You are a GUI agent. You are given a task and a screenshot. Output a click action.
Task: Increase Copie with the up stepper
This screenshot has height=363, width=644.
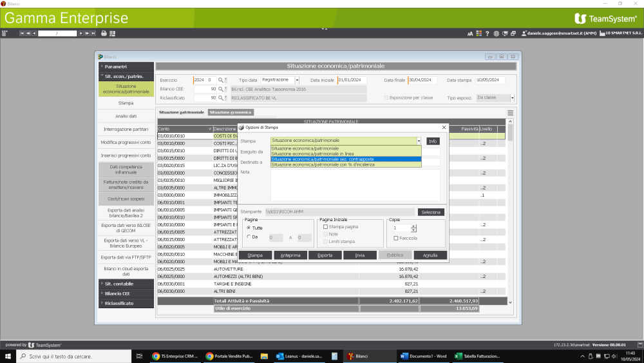pyautogui.click(x=413, y=226)
